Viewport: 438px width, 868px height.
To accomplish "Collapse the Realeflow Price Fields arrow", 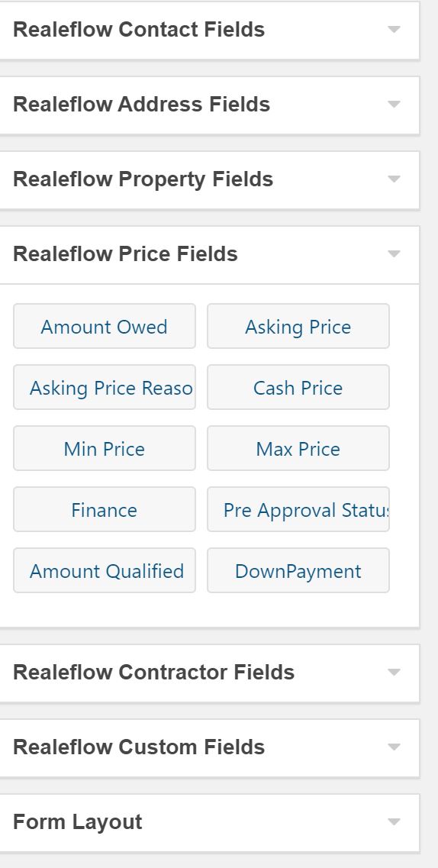I will 394,253.
